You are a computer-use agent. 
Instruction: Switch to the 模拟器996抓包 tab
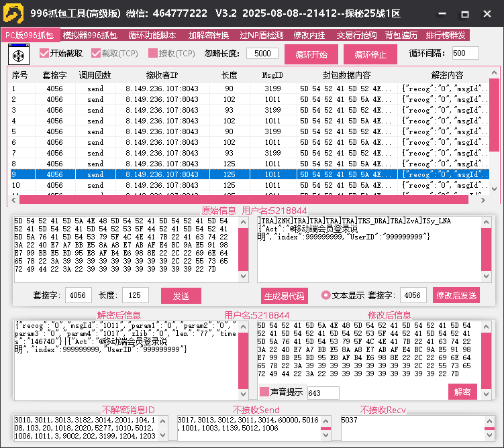90,36
